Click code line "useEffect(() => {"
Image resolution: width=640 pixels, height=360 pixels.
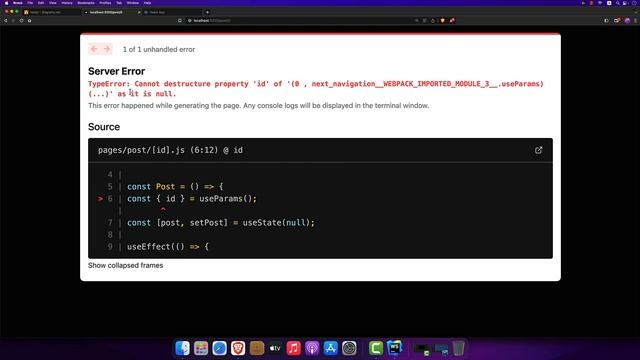click(168, 247)
